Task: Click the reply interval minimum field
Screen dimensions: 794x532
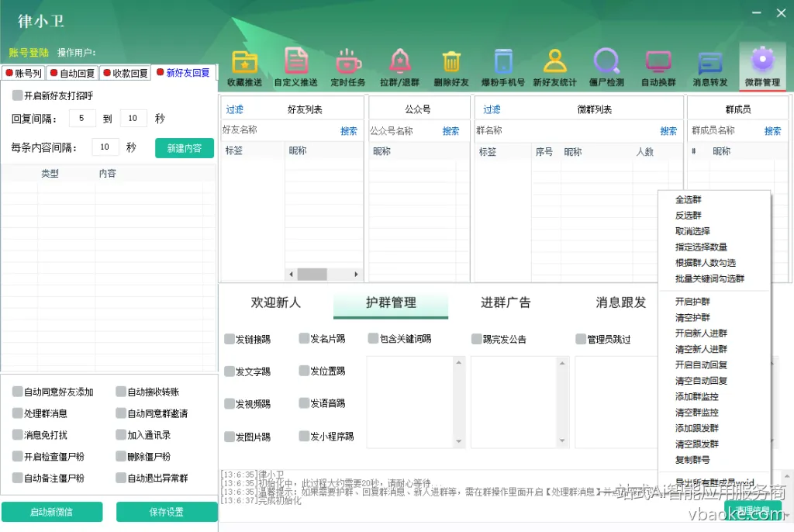Action: (82, 118)
